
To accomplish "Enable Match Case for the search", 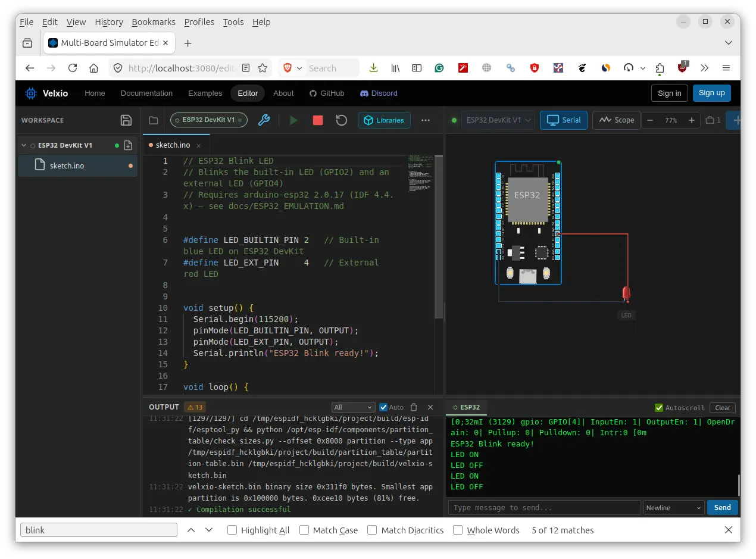I will point(304,530).
